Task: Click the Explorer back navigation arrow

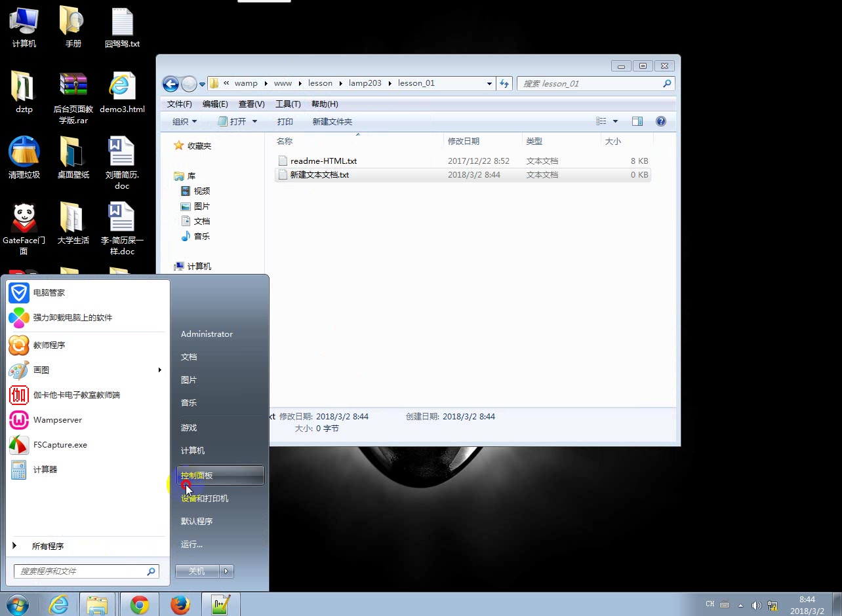Action: (170, 84)
